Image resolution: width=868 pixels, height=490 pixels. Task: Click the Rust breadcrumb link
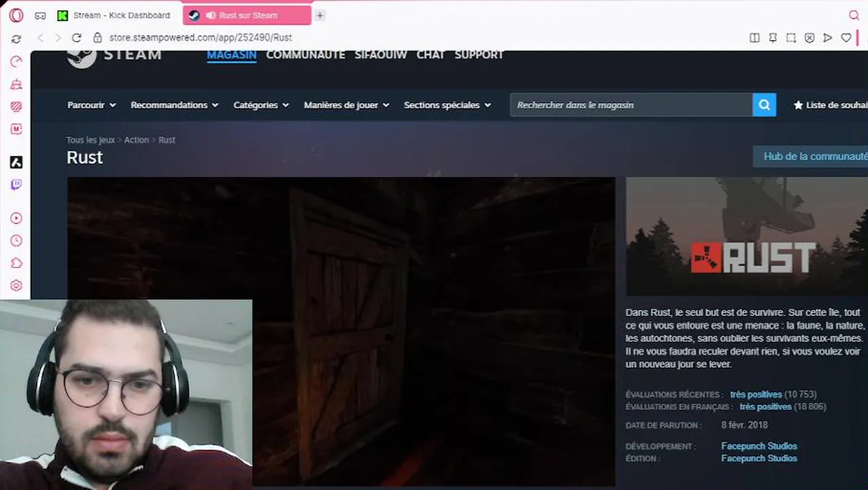167,140
